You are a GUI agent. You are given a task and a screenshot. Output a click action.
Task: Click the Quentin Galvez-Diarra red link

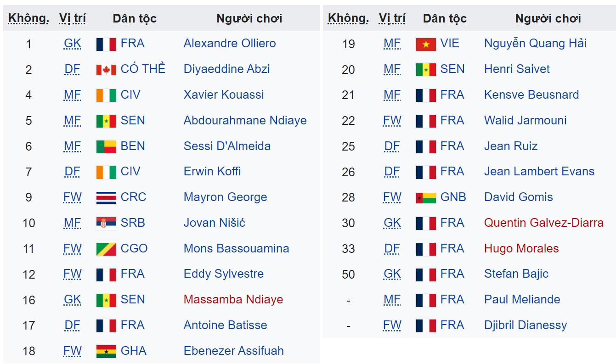click(x=544, y=223)
